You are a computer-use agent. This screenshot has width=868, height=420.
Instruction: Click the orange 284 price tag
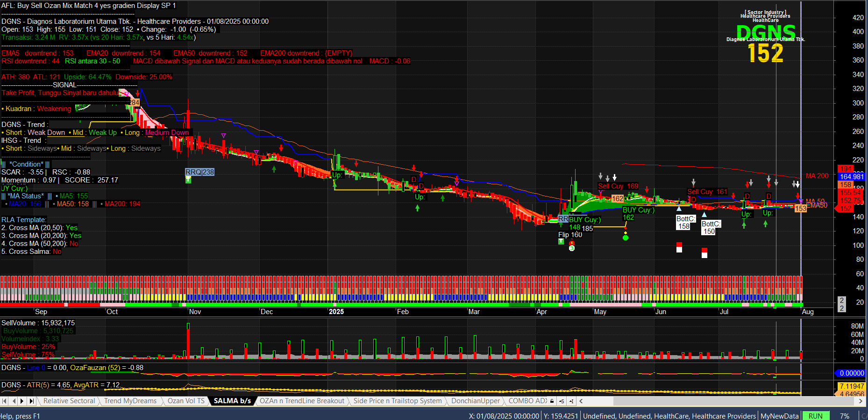[x=135, y=103]
